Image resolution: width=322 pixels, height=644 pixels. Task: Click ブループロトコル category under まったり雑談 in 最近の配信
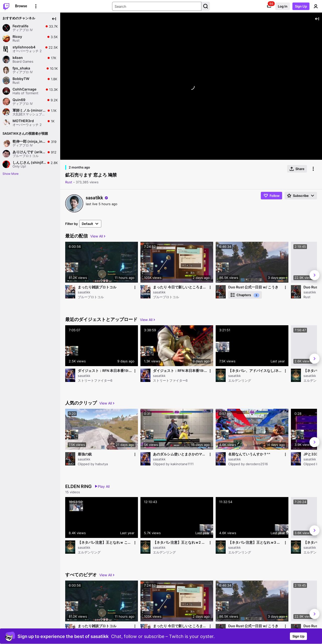click(x=91, y=297)
